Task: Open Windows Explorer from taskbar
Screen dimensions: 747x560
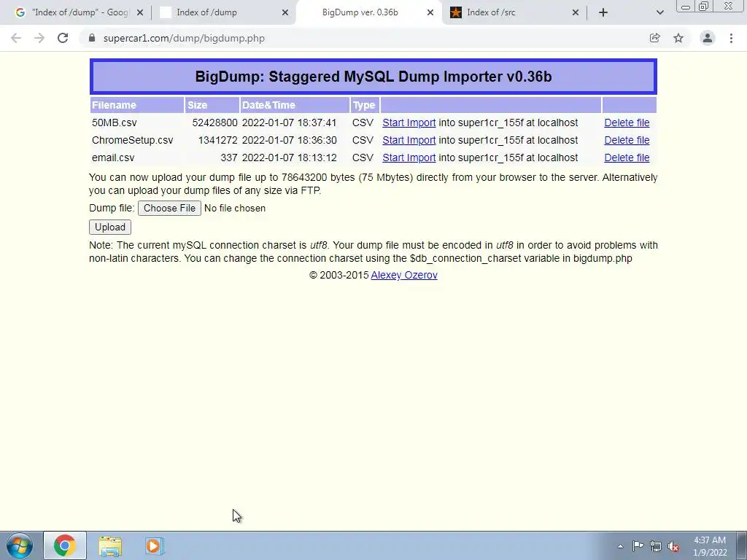Action: [x=110, y=545]
